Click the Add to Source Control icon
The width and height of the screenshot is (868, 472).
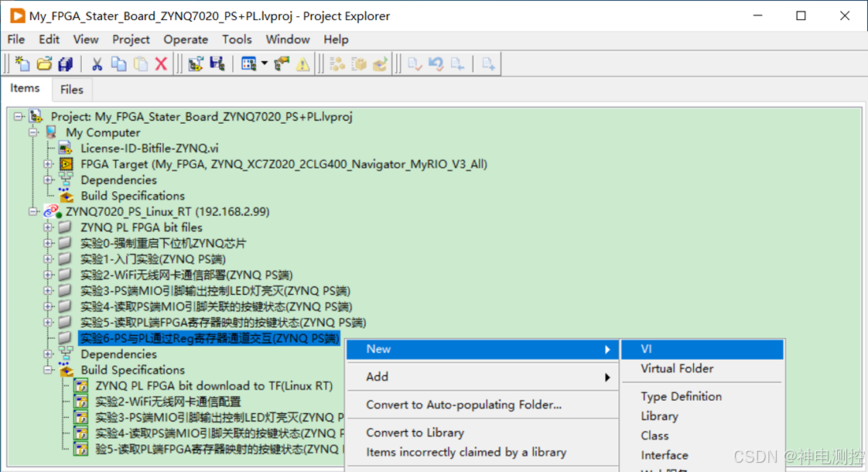pyautogui.click(x=488, y=63)
